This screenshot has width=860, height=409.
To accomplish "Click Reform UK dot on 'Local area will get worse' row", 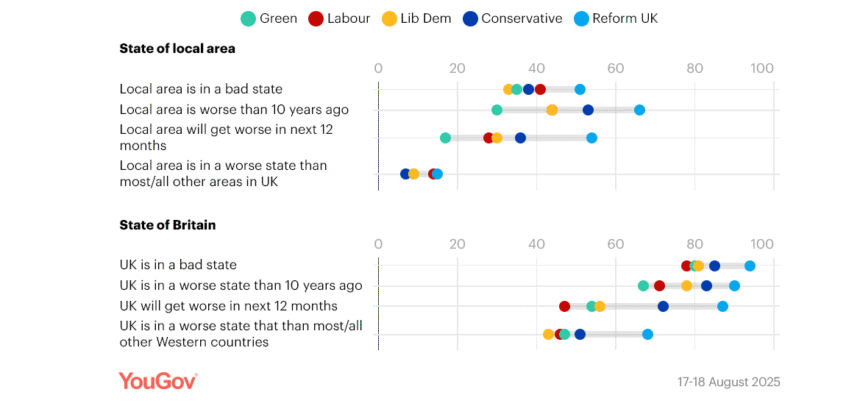I will [x=592, y=138].
